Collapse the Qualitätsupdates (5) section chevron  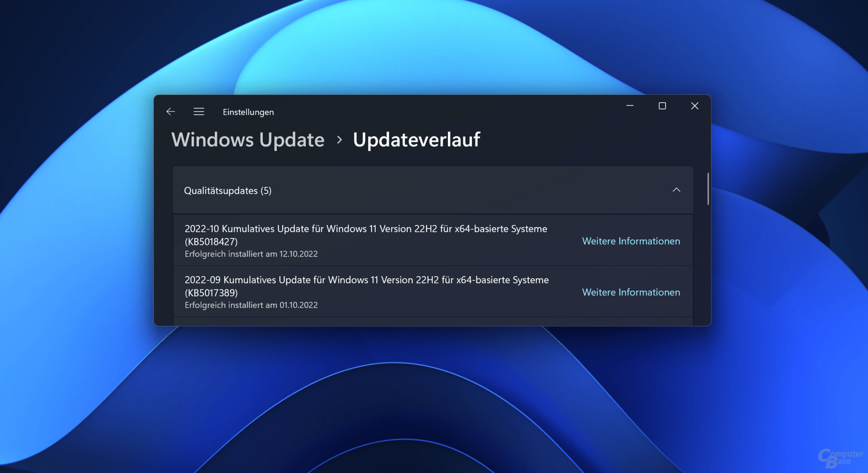pos(676,190)
